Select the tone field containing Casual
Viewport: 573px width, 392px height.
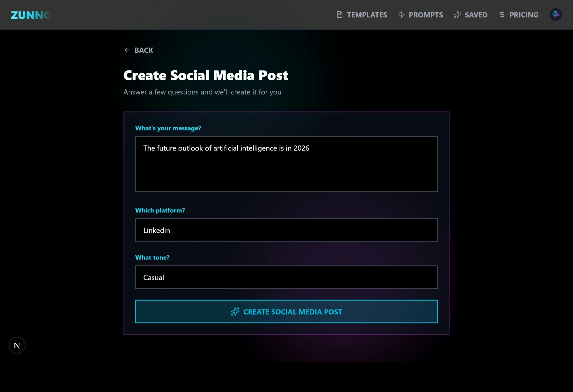286,277
